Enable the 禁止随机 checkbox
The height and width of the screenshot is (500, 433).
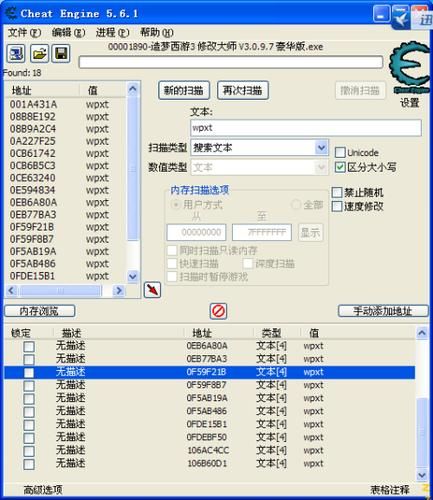tap(337, 192)
